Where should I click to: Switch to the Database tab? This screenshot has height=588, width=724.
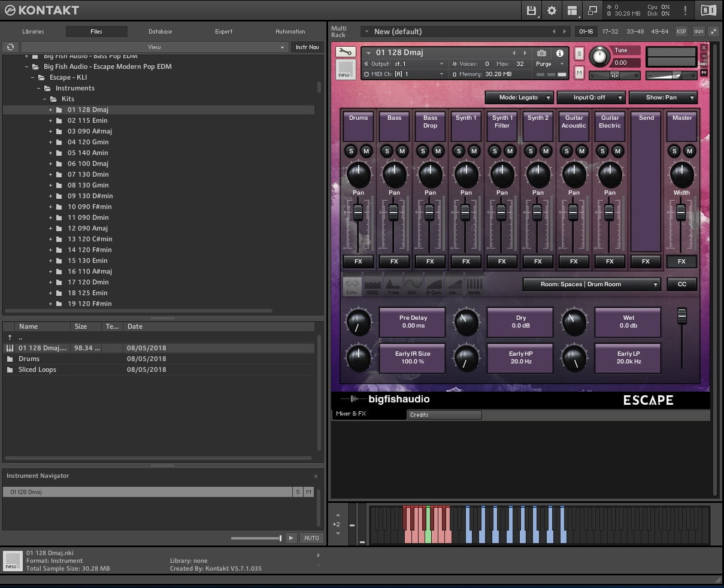(x=160, y=31)
